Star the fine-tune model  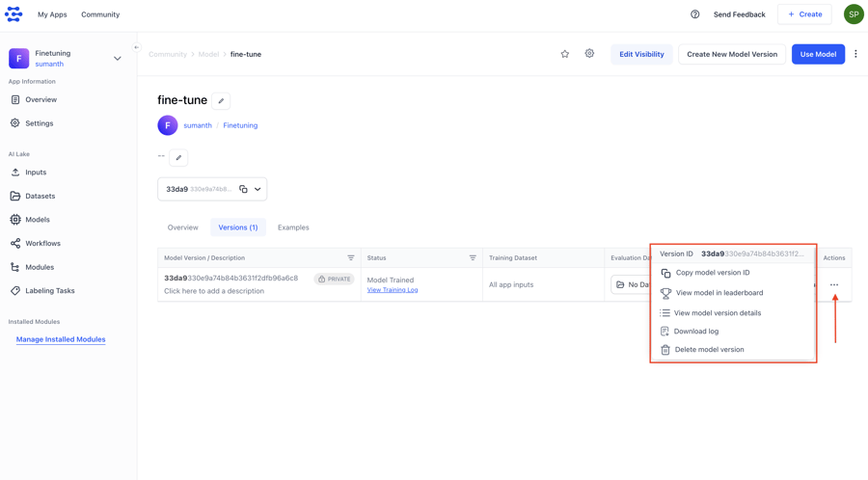565,54
